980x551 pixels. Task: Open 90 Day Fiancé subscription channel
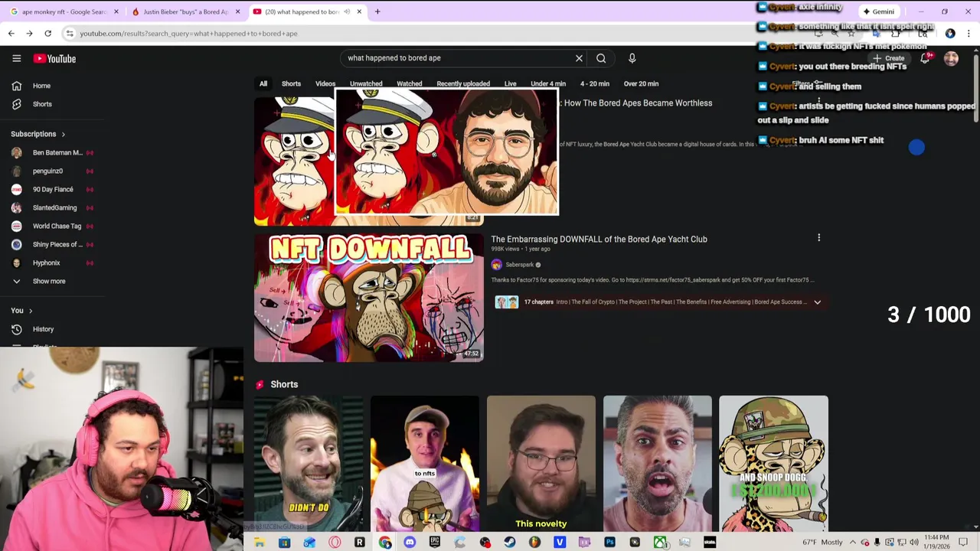tap(52, 189)
